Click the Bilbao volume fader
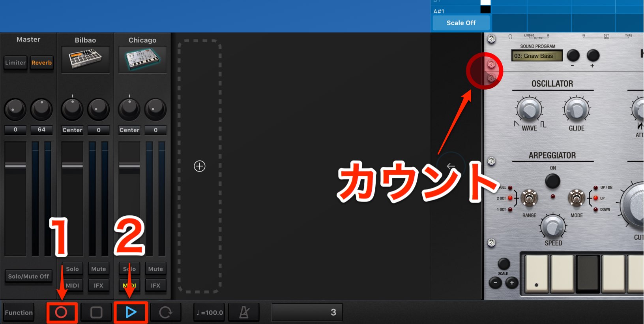This screenshot has width=644, height=324. (x=72, y=165)
